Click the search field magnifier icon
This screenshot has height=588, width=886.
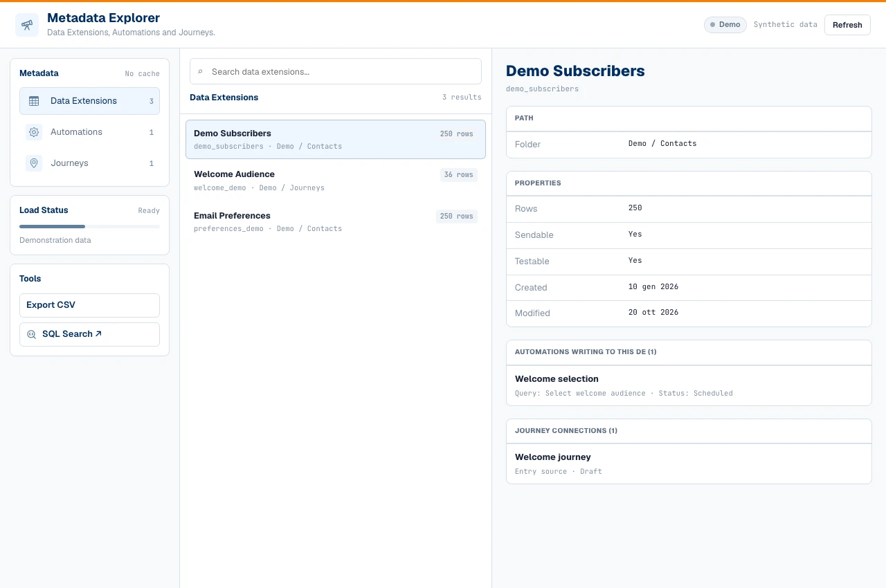(201, 71)
